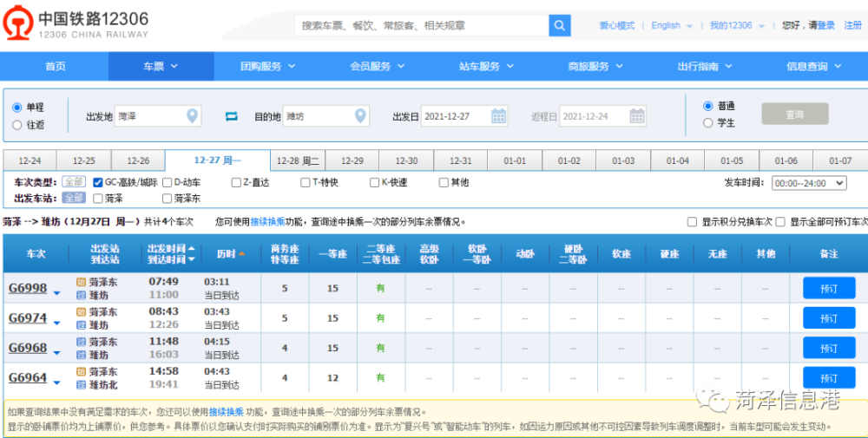Image resolution: width=868 pixels, height=438 pixels.
Task: Open 车票 navigation menu
Action: pyautogui.click(x=161, y=67)
